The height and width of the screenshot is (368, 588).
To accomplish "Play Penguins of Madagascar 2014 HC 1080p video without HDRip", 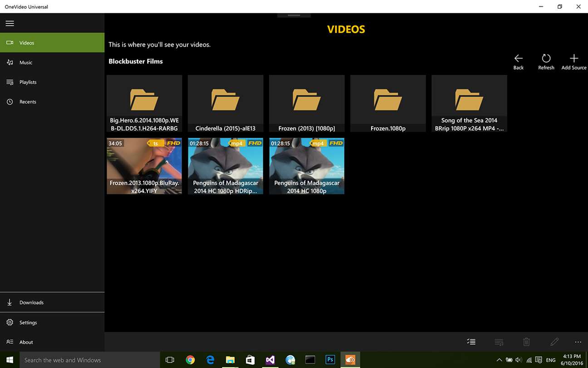I will pyautogui.click(x=307, y=166).
